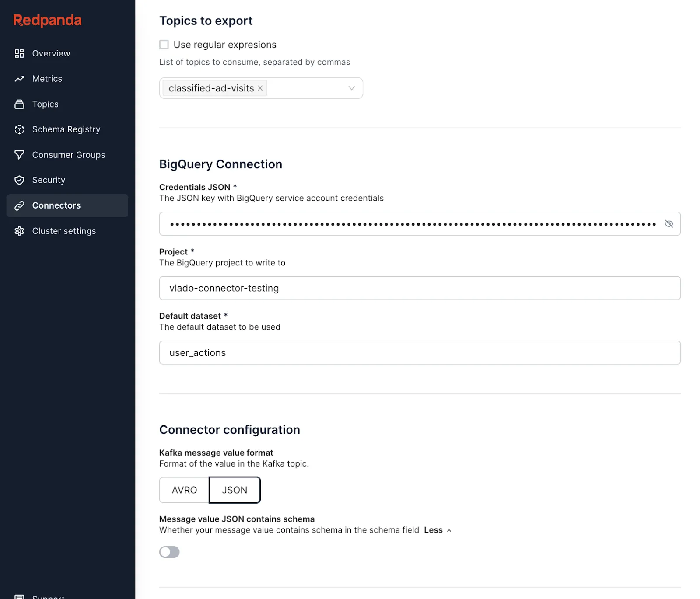Open the topics selection dropdown
700x599 pixels.
pos(352,88)
